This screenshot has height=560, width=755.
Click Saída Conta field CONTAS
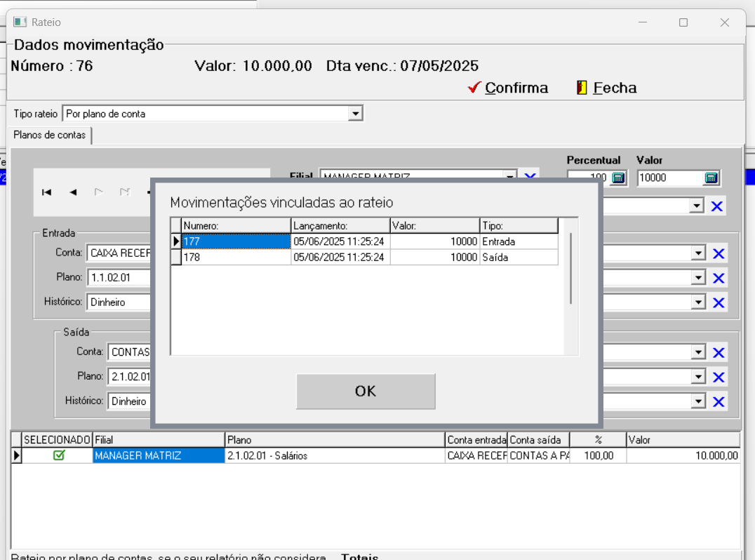[130, 352]
